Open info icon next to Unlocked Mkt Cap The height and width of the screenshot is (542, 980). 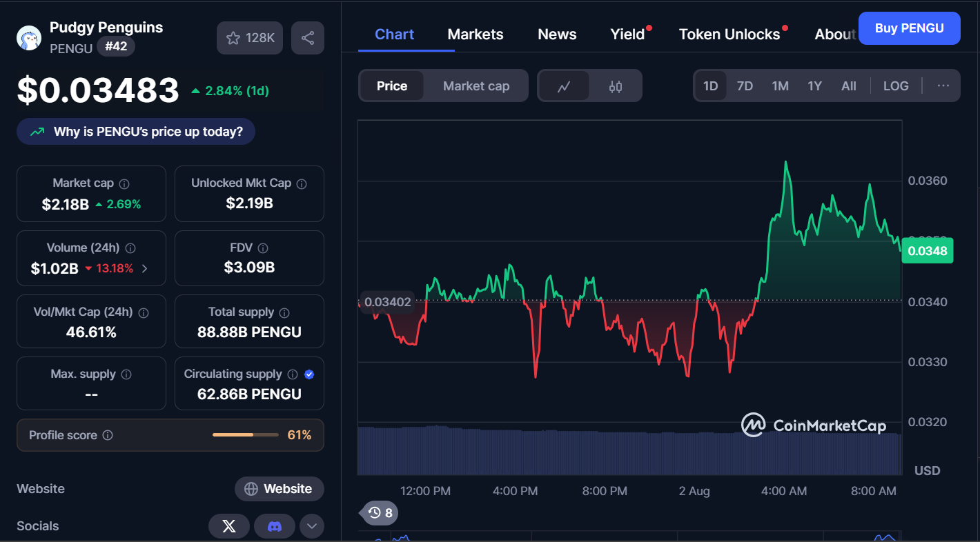[302, 183]
